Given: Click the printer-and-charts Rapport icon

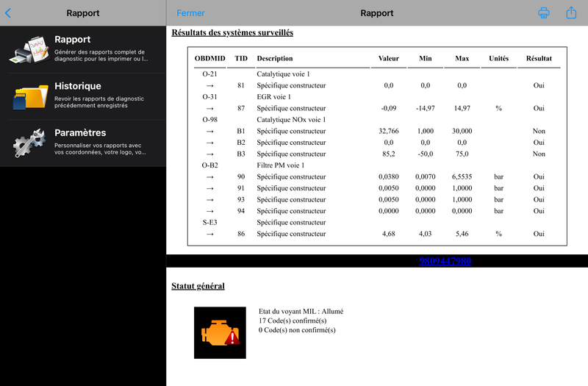Looking at the screenshot, I should click(29, 49).
